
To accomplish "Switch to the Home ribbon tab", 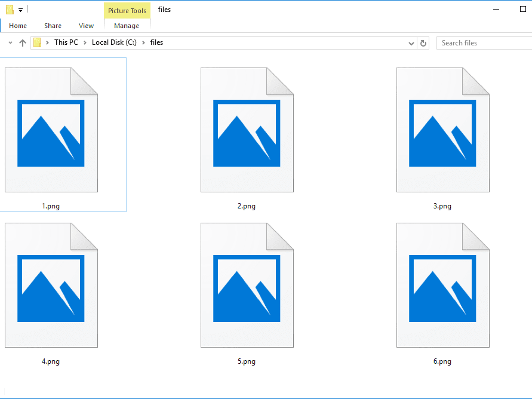I will coord(18,26).
